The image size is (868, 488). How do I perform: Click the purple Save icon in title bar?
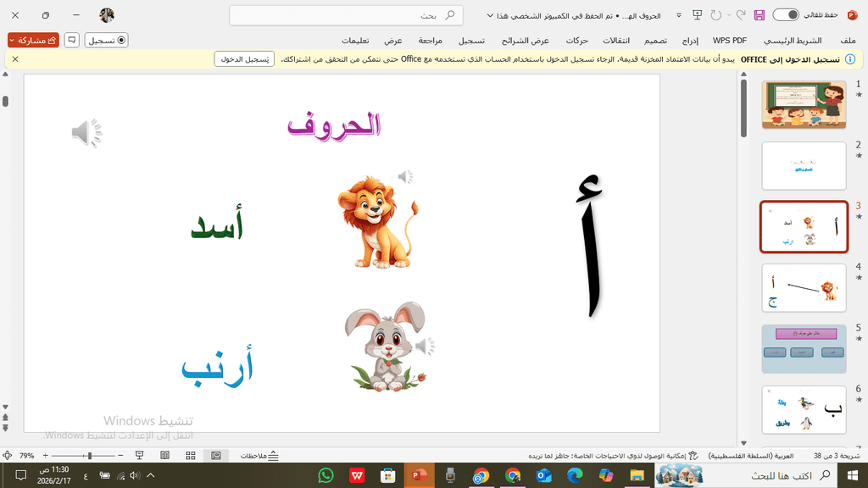(x=759, y=15)
